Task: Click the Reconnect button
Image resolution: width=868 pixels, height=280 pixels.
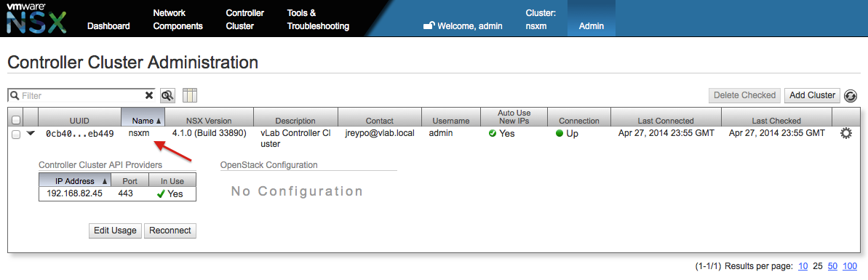Action: [x=170, y=231]
